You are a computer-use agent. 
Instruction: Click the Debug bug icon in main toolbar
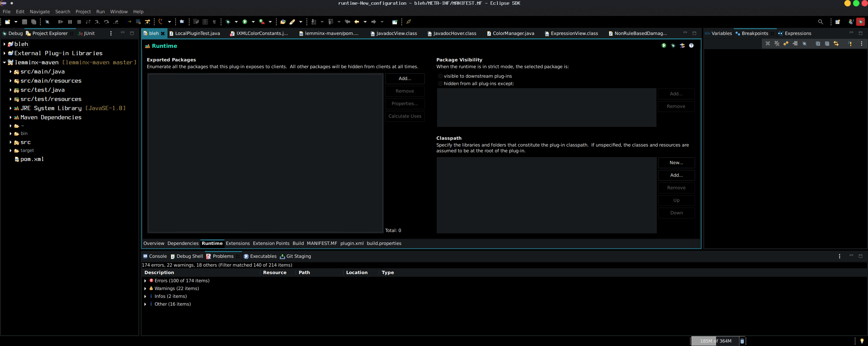[x=228, y=22]
